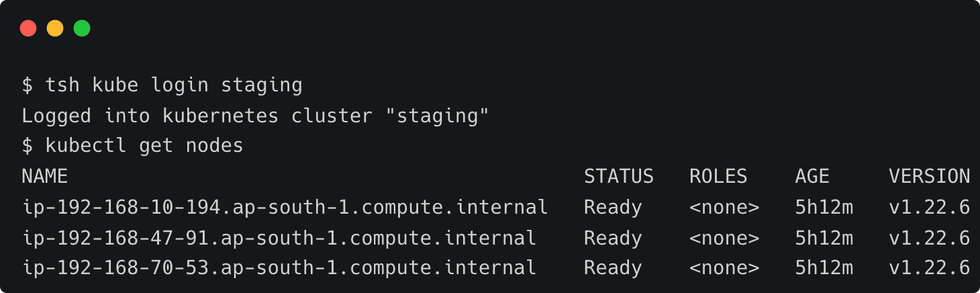Click v1.22.6 version of the ip-192-168-47-91 node
This screenshot has width=980, height=293.
pos(929,238)
